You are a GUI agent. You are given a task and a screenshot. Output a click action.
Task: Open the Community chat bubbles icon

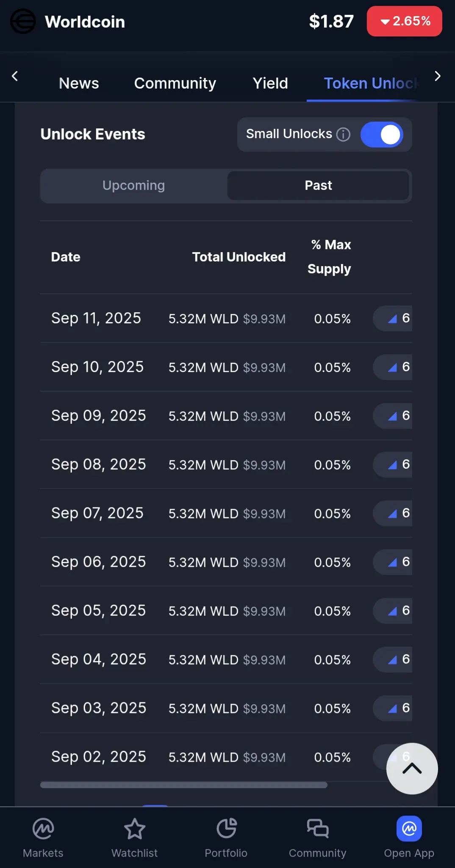(x=318, y=829)
